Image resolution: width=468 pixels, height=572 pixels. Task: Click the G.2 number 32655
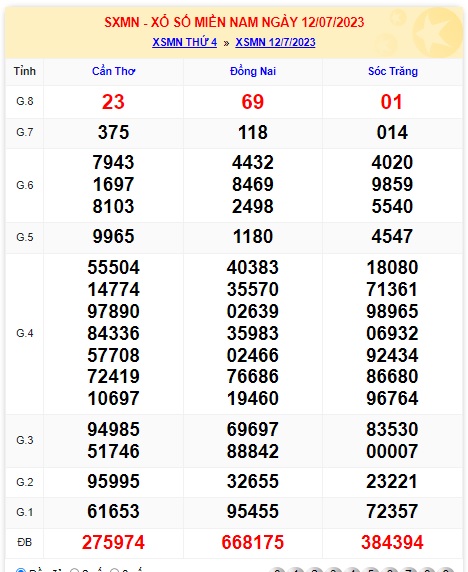[253, 481]
